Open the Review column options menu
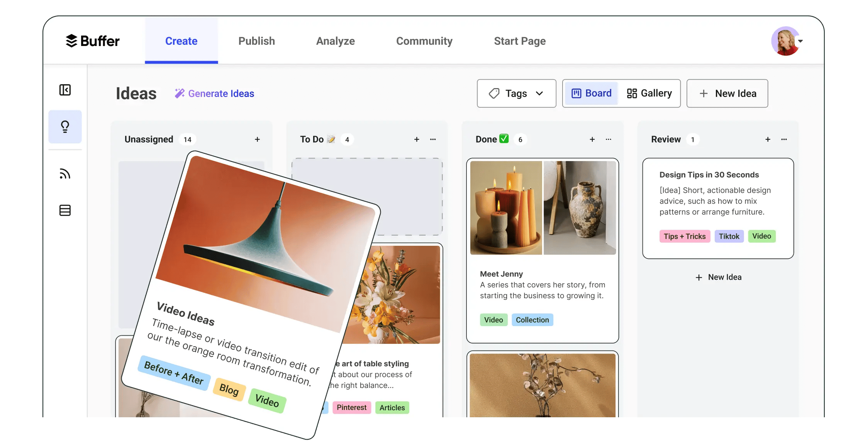868x442 pixels. 784,139
